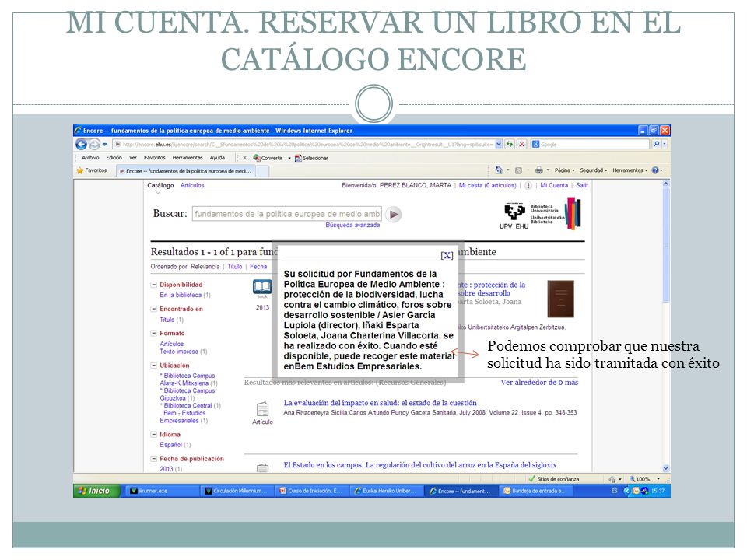747x560 pixels.
Task: Click the Favoritos star icon
Action: tap(80, 170)
